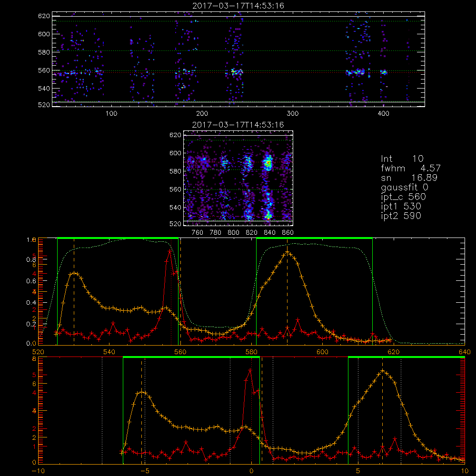
Task: Click white y-axis label 0.0 of the profile plot
Action: (x=31, y=343)
